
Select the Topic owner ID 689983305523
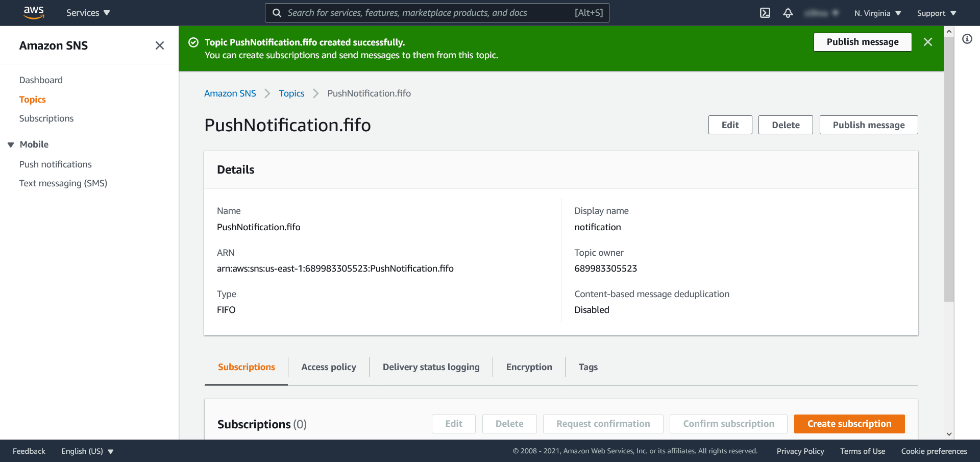(606, 269)
